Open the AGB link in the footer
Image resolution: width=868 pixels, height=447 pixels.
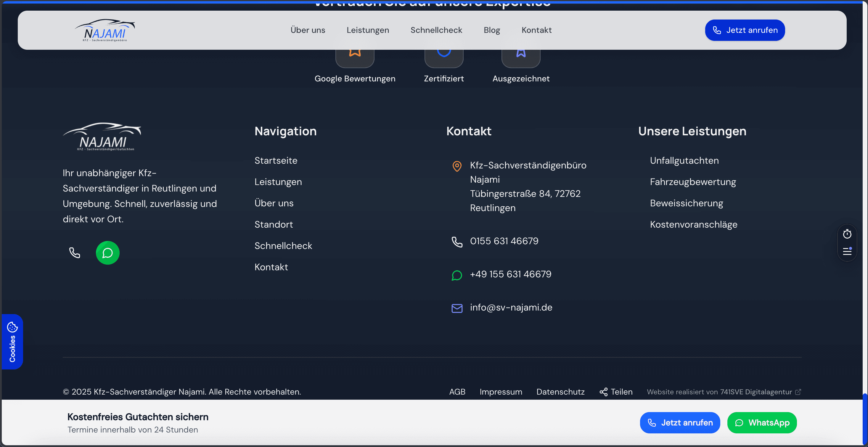click(x=457, y=392)
